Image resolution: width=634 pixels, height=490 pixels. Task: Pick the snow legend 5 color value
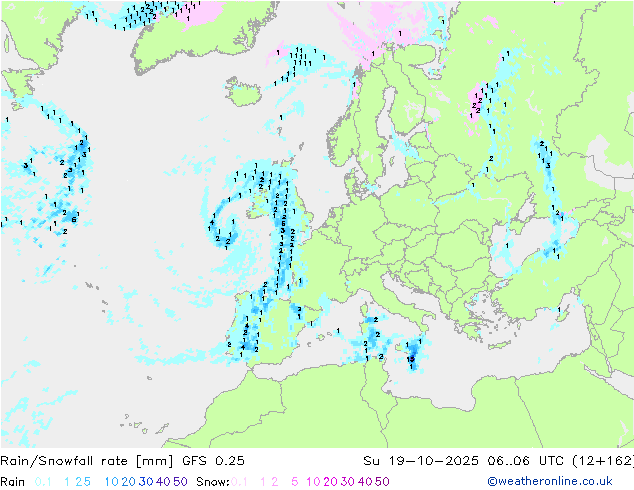(x=295, y=482)
